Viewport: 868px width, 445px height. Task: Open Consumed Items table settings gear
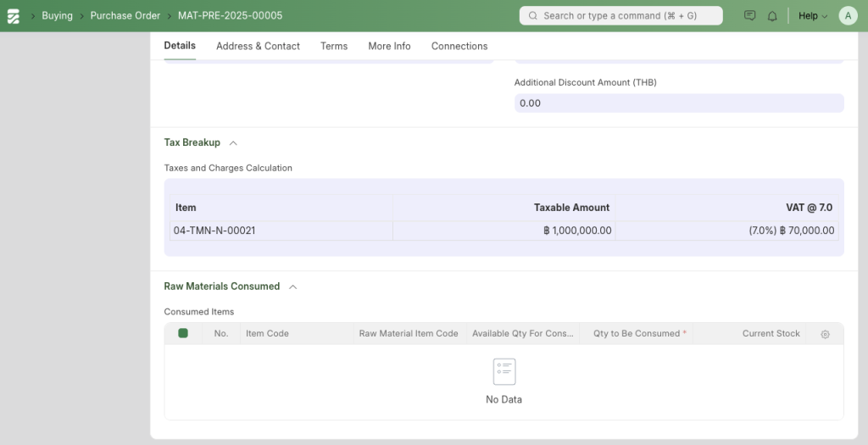[825, 334]
